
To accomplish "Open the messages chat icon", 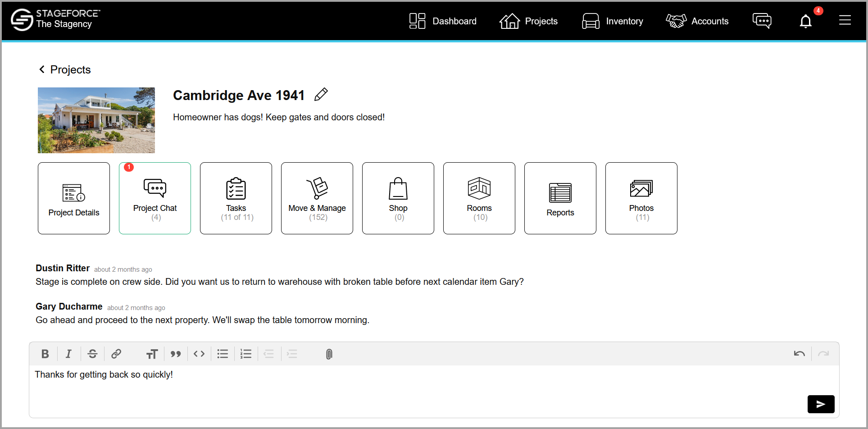I will [x=762, y=20].
